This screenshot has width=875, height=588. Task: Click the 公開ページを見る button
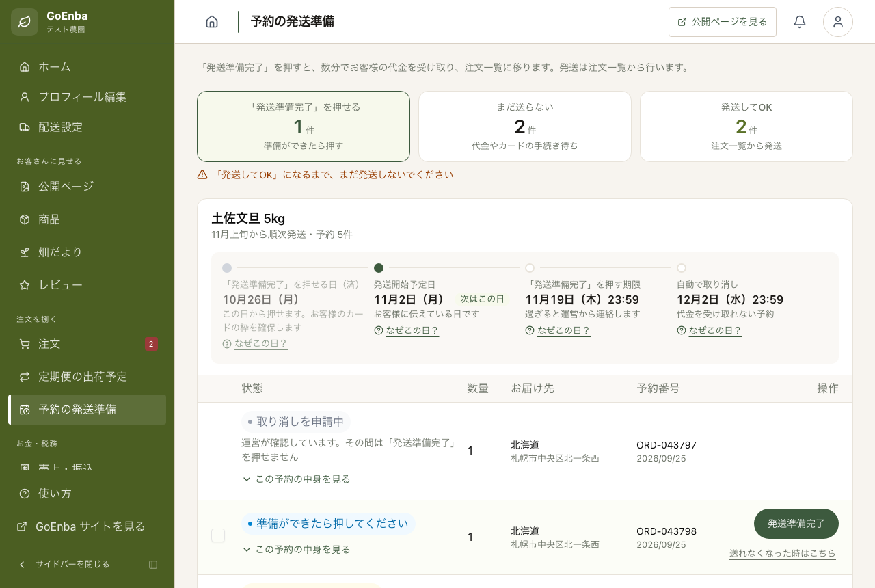pos(723,22)
